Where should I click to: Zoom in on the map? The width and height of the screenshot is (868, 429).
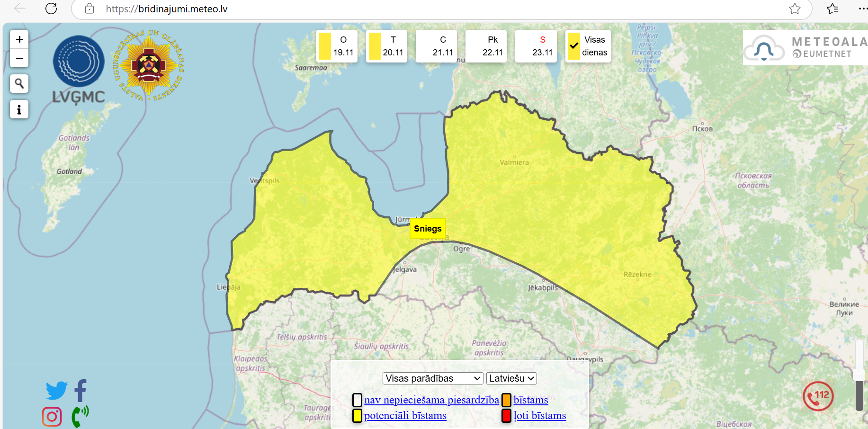[19, 39]
